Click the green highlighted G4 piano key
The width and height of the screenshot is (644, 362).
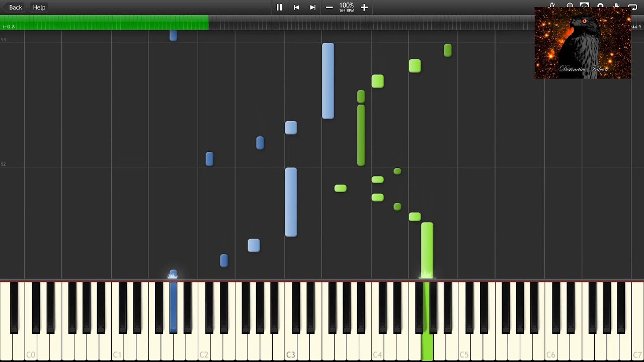click(x=427, y=347)
